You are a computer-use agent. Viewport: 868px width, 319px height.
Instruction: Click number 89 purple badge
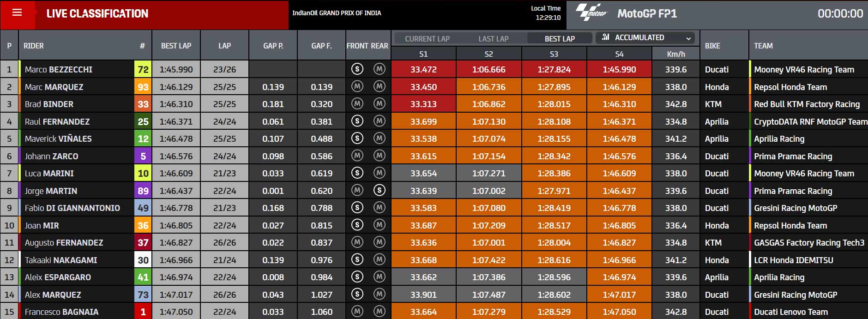[143, 191]
